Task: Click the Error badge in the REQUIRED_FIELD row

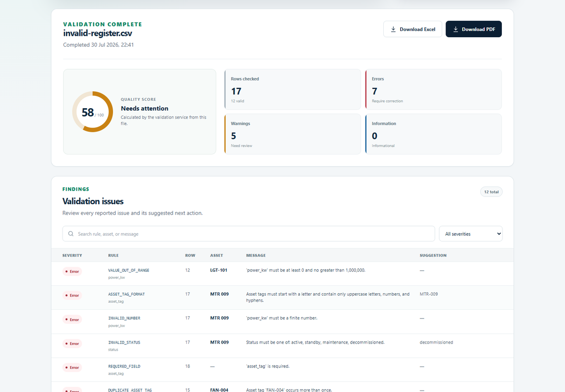Action: tap(72, 368)
